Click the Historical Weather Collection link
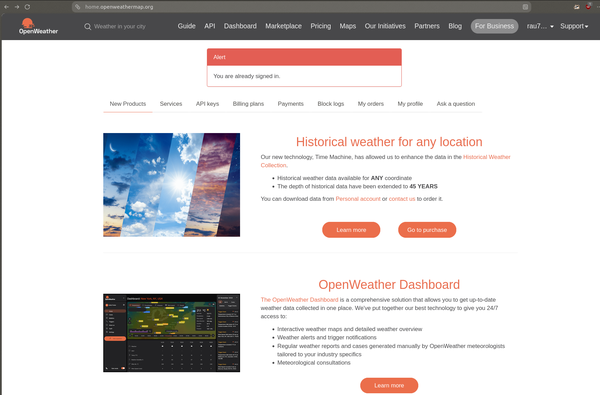The height and width of the screenshot is (395, 600). pos(486,157)
